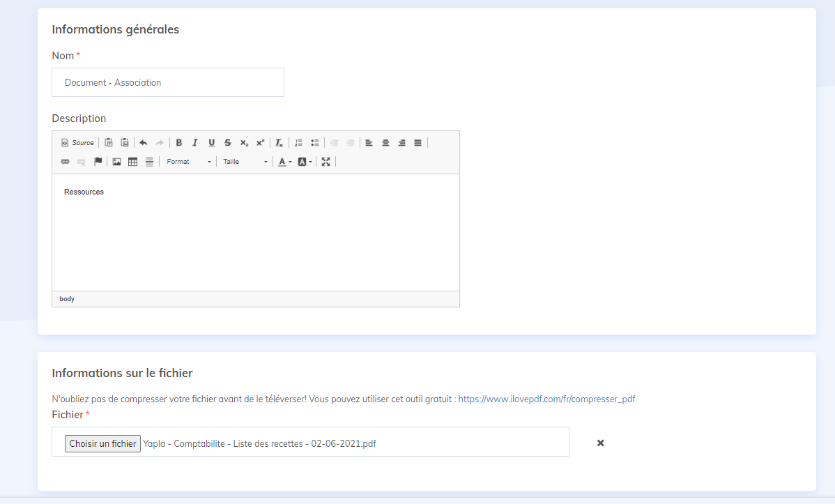The image size is (835, 504).
Task: Open the ilovepdf compression link
Action: pos(546,399)
